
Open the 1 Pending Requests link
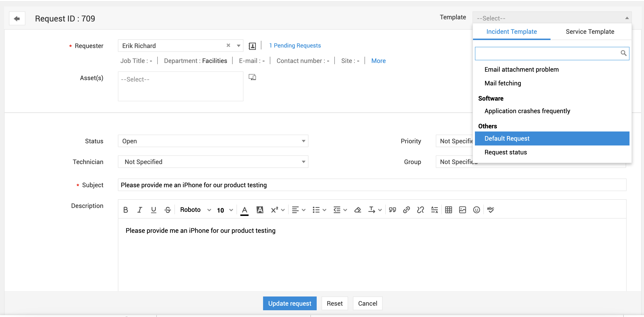tap(295, 45)
